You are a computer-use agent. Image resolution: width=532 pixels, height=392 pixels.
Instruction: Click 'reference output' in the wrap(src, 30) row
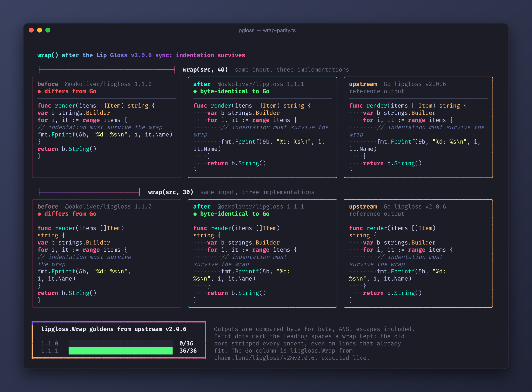tap(377, 214)
